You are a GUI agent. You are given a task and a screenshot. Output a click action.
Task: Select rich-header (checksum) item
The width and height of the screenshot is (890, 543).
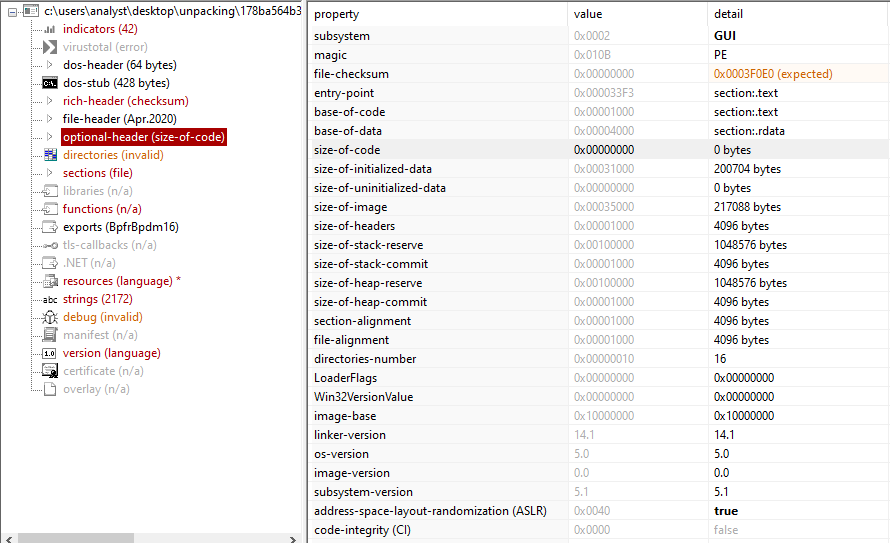pyautogui.click(x=125, y=101)
